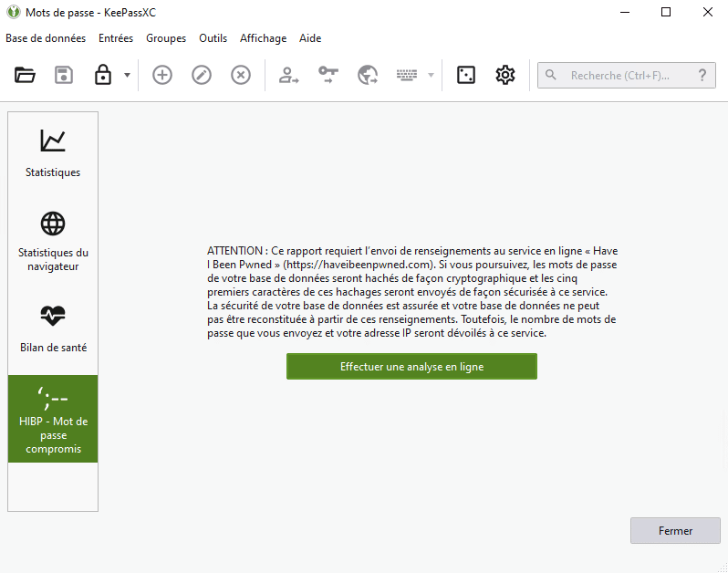Open the Aide menu
The width and height of the screenshot is (728, 573).
pos(310,38)
